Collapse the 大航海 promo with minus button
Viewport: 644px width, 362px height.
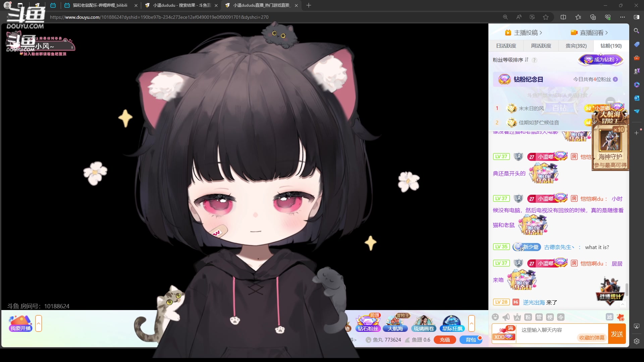(610, 101)
